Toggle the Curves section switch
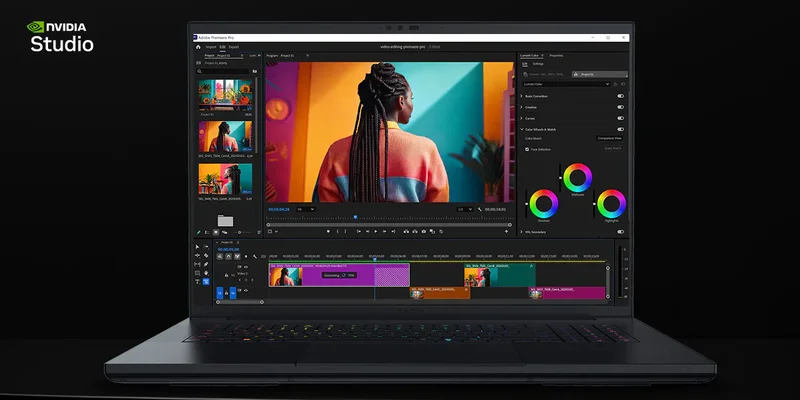Viewport: 800px width, 400px height. (x=620, y=117)
